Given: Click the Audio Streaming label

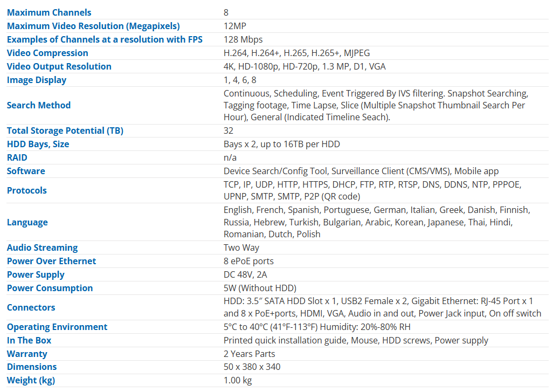Looking at the screenshot, I should [x=42, y=247].
